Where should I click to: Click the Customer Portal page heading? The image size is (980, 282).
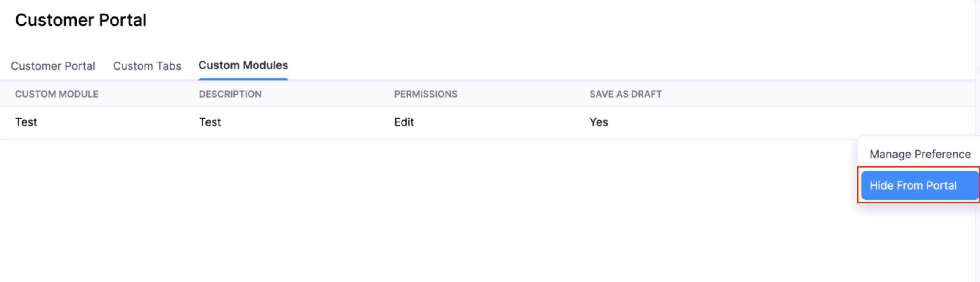(81, 19)
